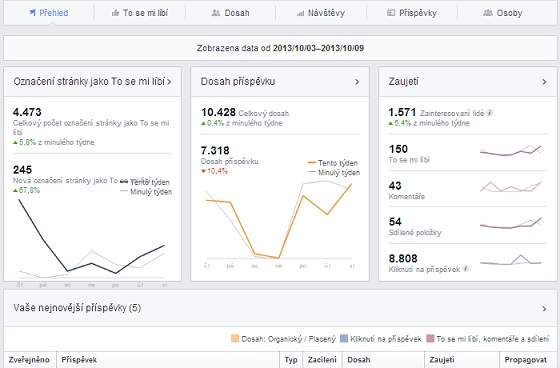The height and width of the screenshot is (368, 560).
Task: Switch to the Dosah tab
Action: (x=230, y=13)
